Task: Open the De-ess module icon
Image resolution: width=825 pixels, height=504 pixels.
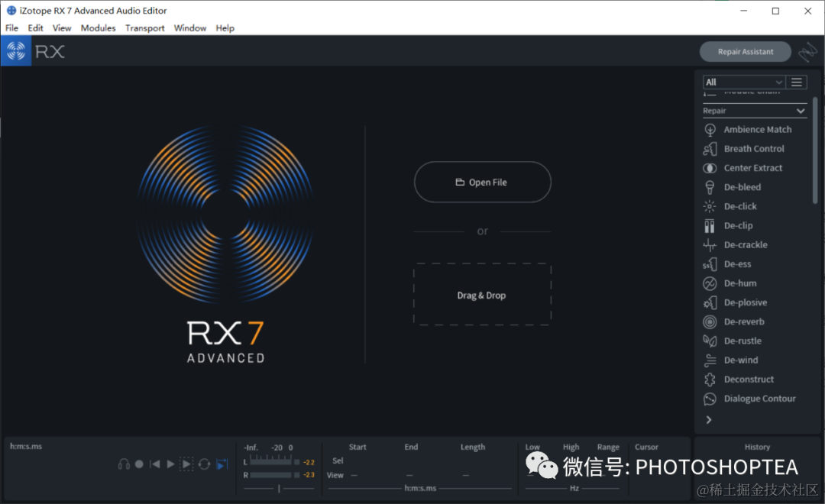Action: tap(710, 264)
